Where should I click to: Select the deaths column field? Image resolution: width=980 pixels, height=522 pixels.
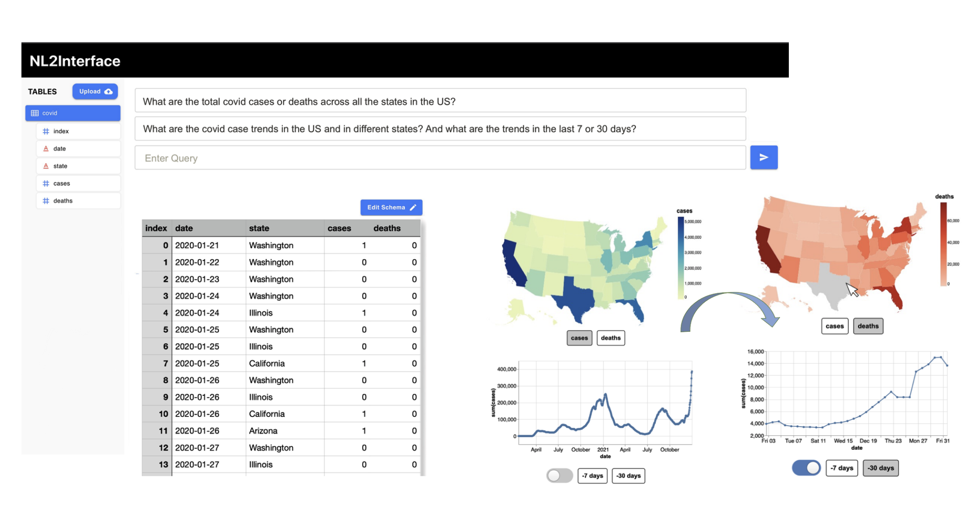78,201
